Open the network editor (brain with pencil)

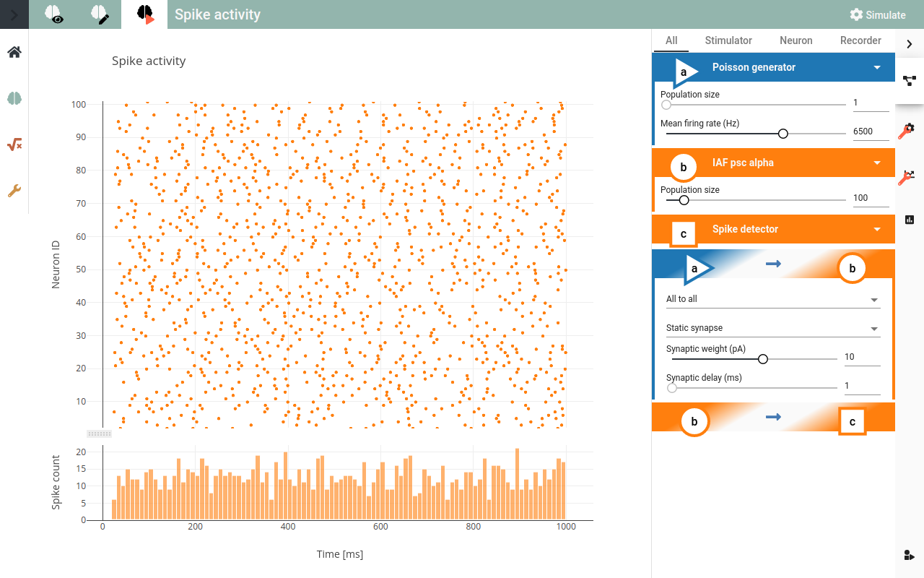[99, 14]
